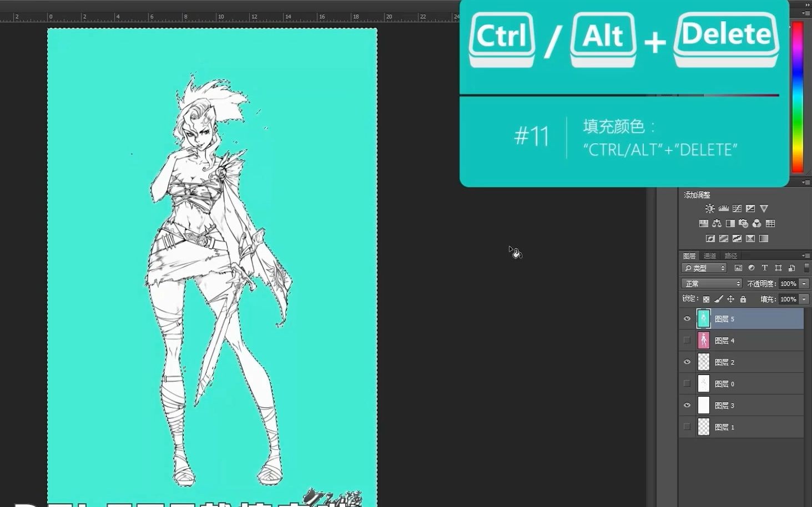
Task: Lock layer position move icon
Action: (731, 300)
